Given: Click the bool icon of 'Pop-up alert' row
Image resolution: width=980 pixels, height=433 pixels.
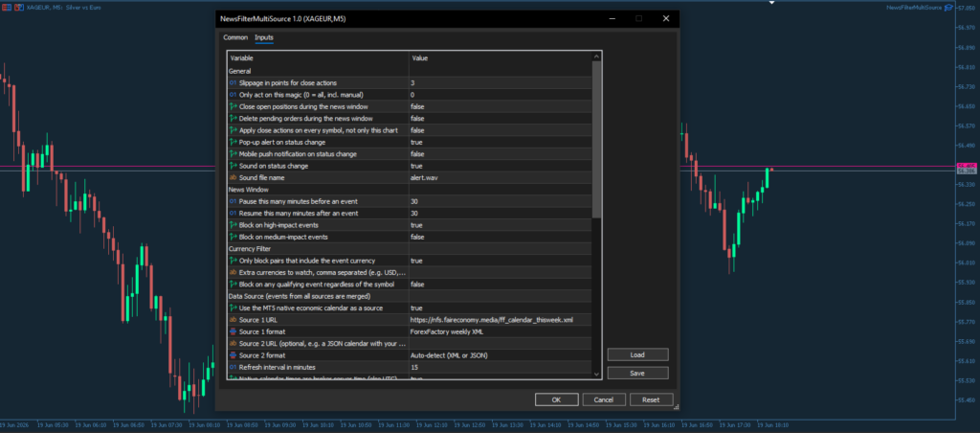Looking at the screenshot, I should pyautogui.click(x=234, y=142).
